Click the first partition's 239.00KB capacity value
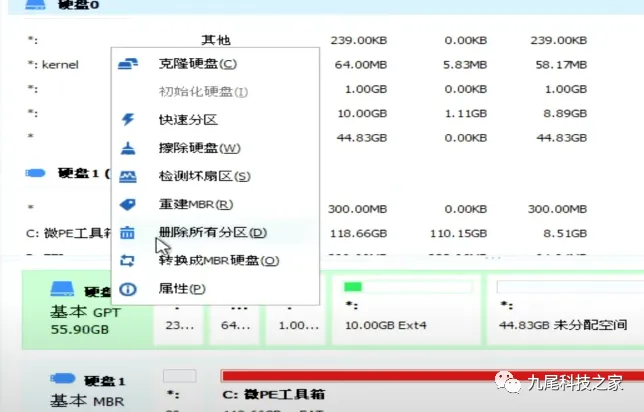This screenshot has width=644, height=412. tap(359, 40)
